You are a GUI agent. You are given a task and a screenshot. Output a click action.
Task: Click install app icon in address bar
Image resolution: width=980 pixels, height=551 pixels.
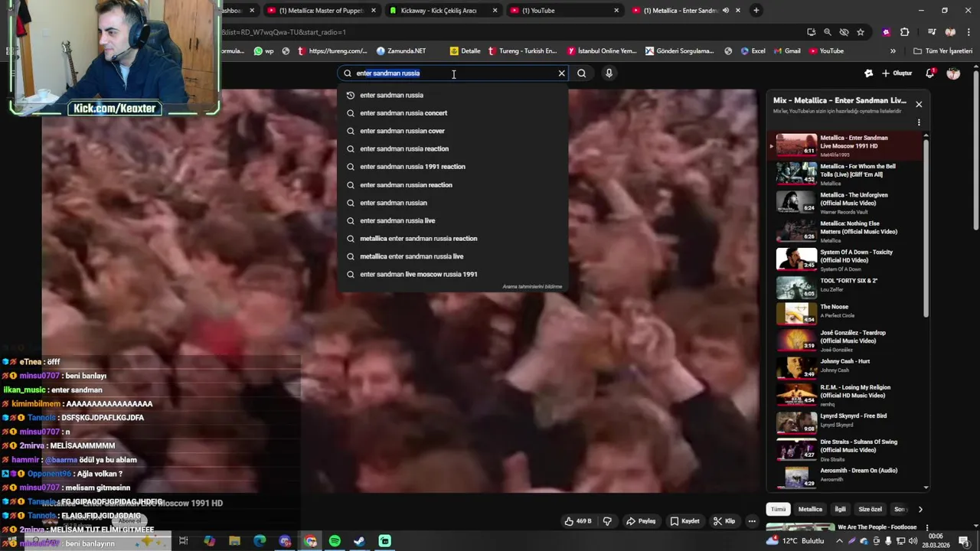(811, 32)
